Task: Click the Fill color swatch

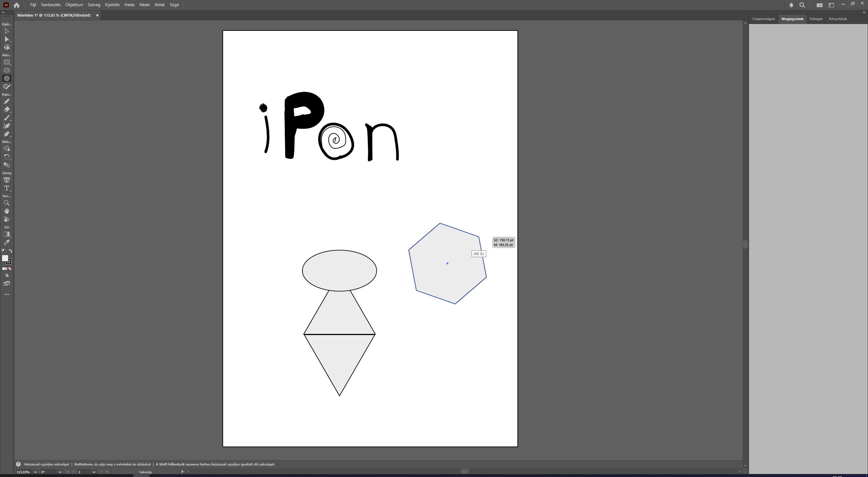Action: pyautogui.click(x=5, y=258)
